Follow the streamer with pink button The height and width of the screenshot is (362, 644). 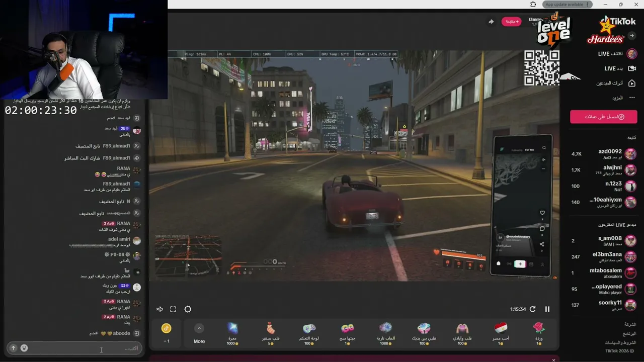(x=511, y=22)
